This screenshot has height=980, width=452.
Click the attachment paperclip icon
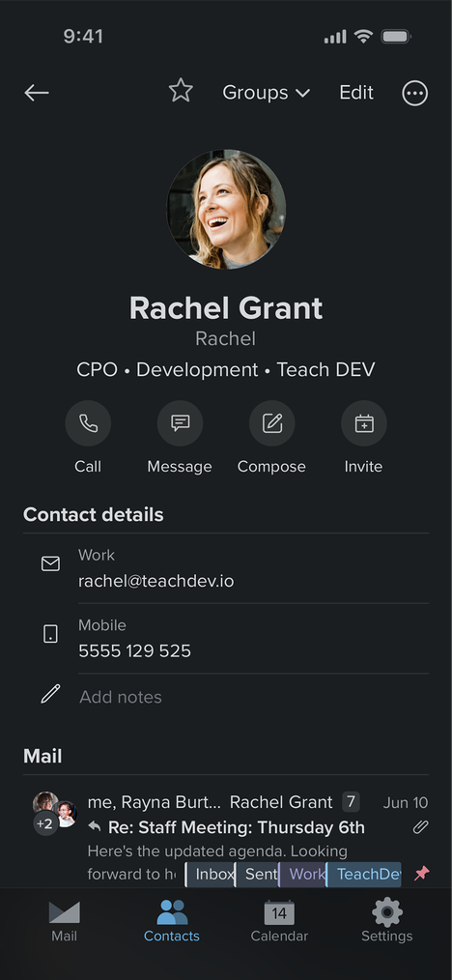point(421,827)
